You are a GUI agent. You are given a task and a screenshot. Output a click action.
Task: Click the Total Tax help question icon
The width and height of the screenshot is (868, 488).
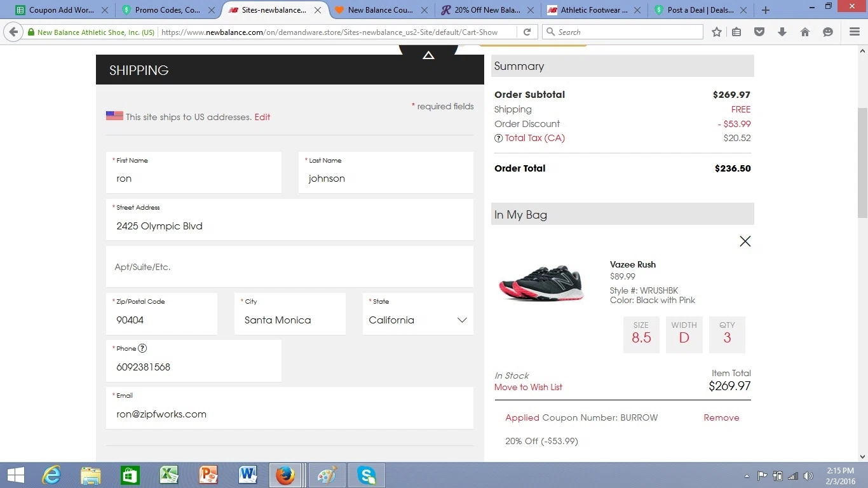click(499, 138)
